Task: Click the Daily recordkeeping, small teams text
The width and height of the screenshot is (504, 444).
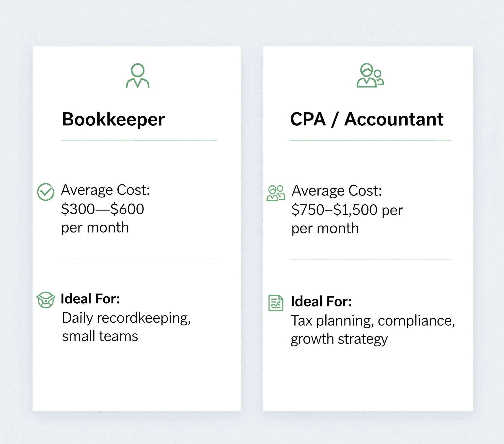Action: pyautogui.click(x=126, y=327)
